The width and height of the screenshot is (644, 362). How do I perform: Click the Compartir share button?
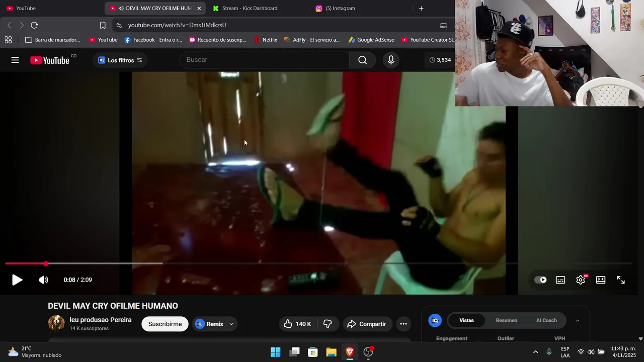click(367, 324)
